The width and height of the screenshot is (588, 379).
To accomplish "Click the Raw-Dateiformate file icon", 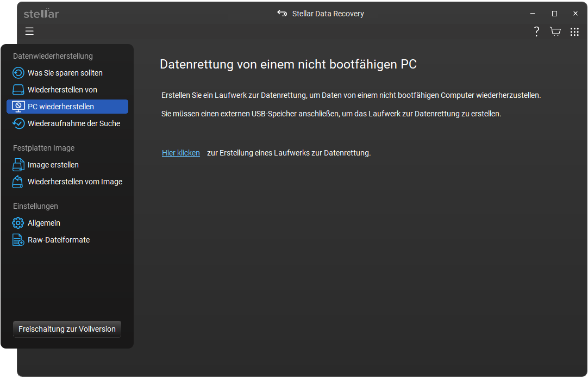I will tap(18, 240).
